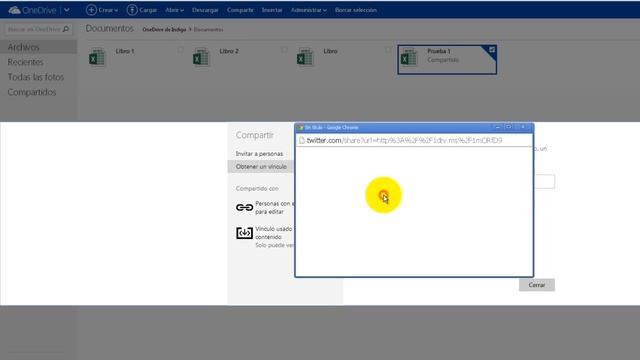
Task: Click Descargar in the toolbar
Action: click(x=205, y=10)
